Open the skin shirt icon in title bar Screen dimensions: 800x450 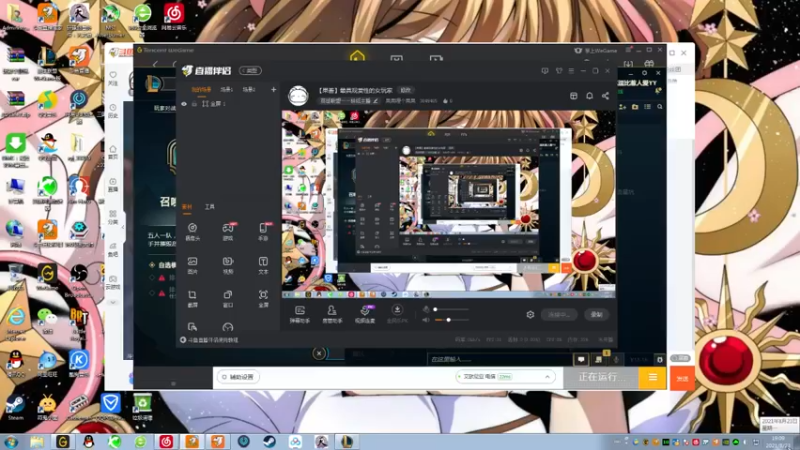[x=559, y=71]
